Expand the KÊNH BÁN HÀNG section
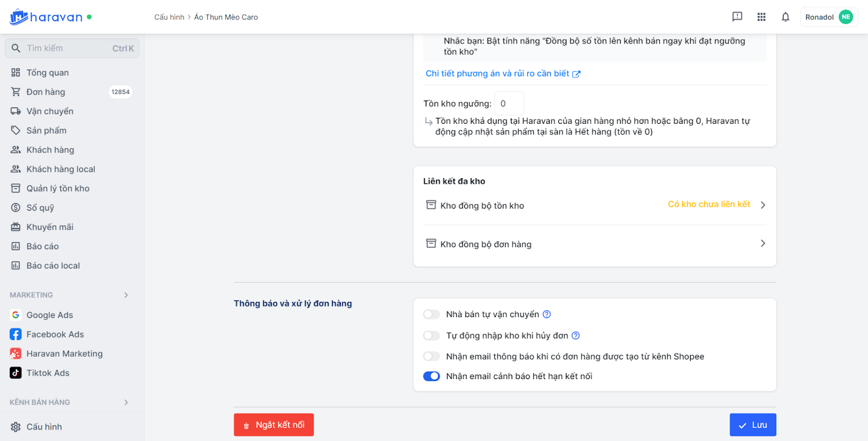 (x=126, y=402)
